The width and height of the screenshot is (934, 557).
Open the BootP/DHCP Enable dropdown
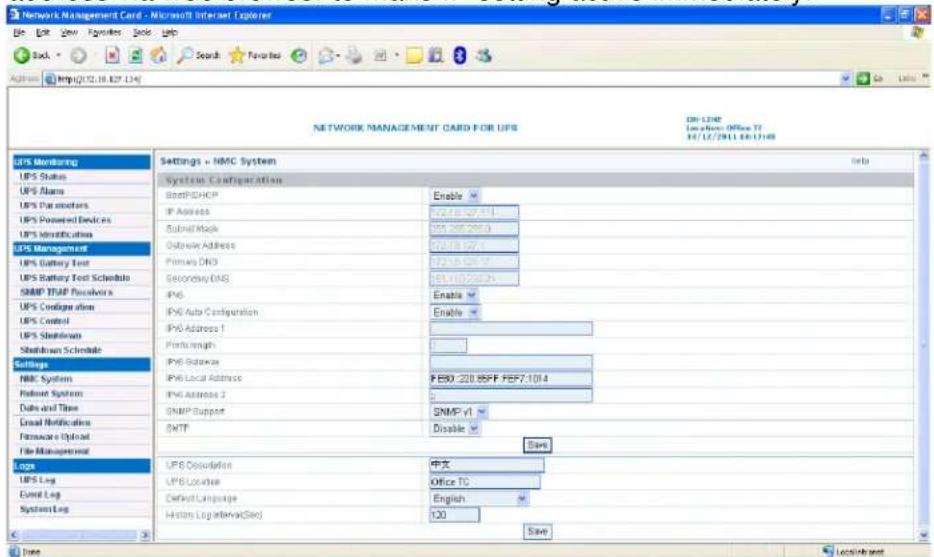coord(454,196)
